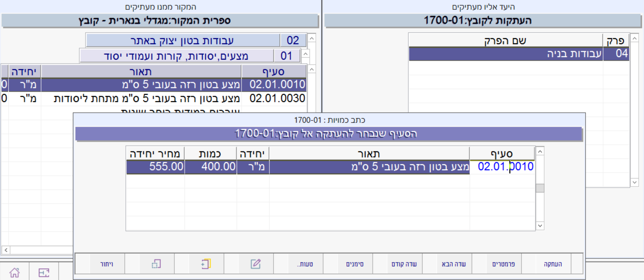
Task: Select source item 02.01.0030 row
Action: pyautogui.click(x=172, y=99)
